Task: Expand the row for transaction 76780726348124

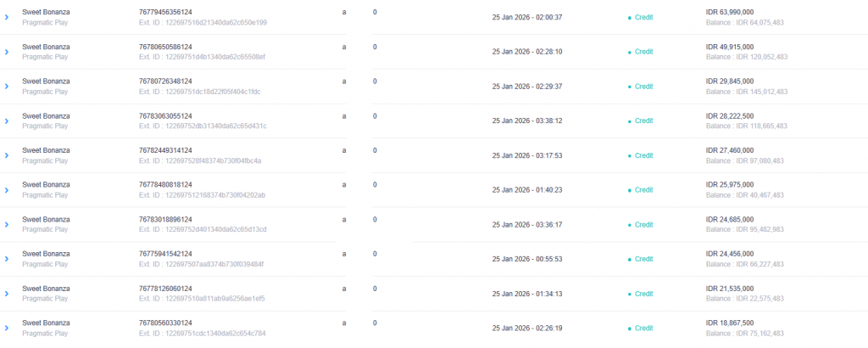Action: coord(7,87)
